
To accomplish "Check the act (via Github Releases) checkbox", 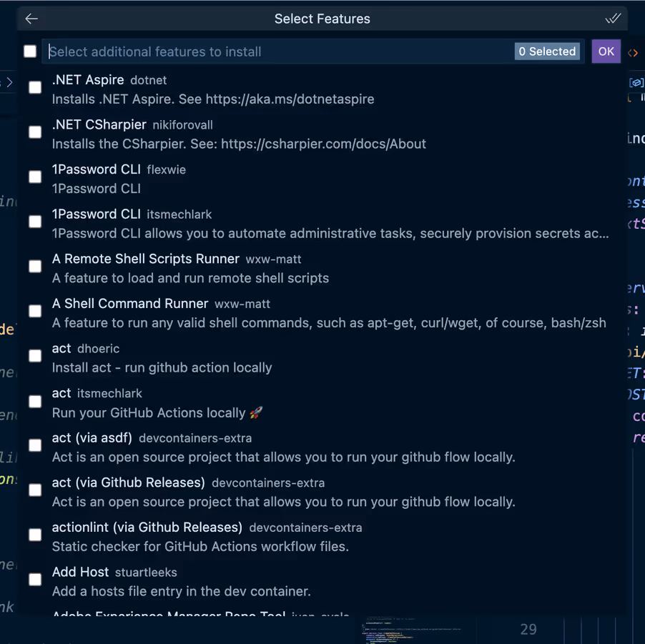I will (x=35, y=490).
